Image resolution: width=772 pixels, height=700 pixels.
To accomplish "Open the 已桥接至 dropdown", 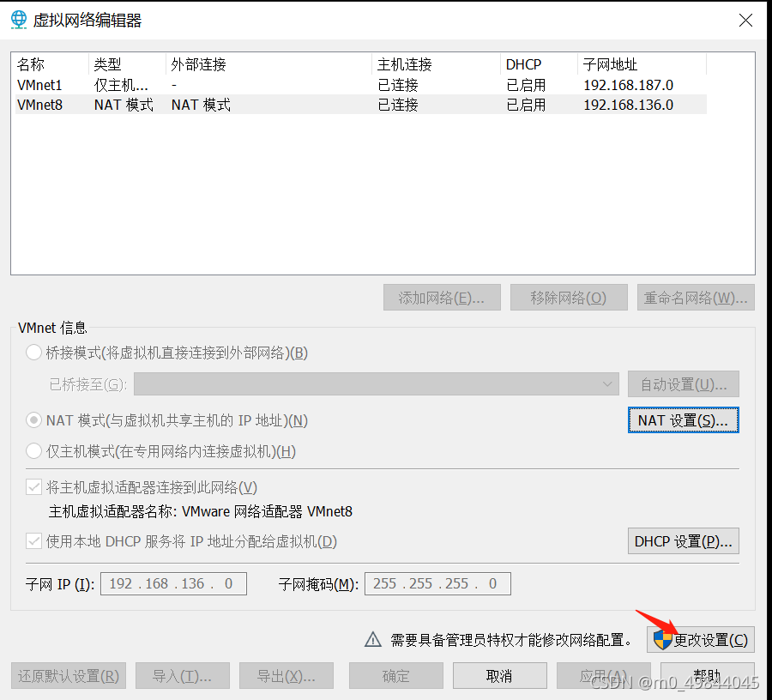I will (377, 384).
